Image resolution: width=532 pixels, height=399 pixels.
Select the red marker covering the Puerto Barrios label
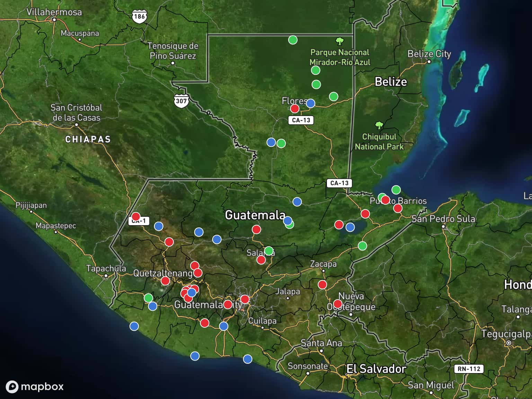pyautogui.click(x=385, y=200)
